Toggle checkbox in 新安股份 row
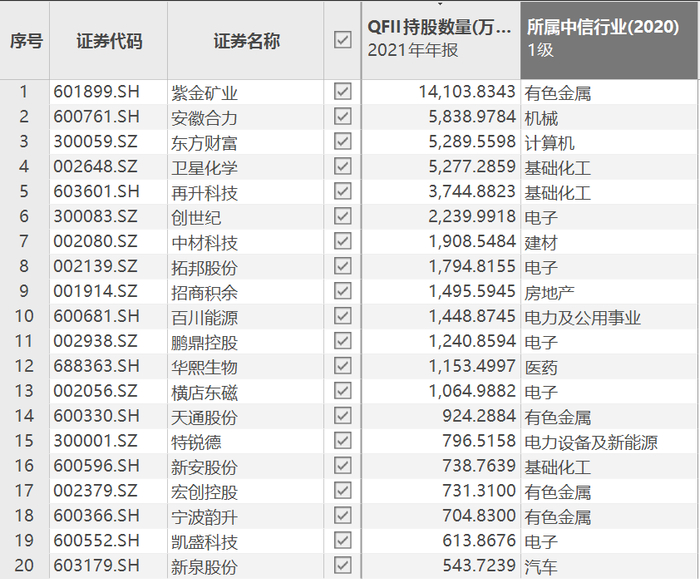 click(342, 466)
